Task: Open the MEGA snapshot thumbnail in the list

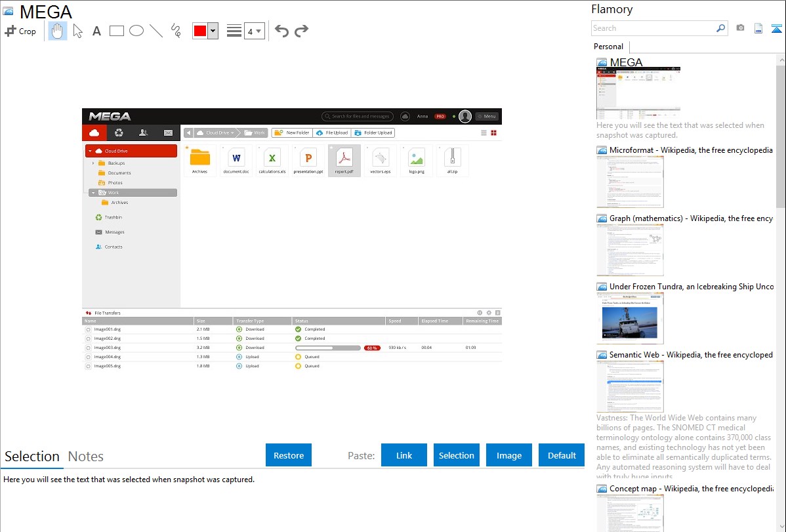Action: click(638, 93)
